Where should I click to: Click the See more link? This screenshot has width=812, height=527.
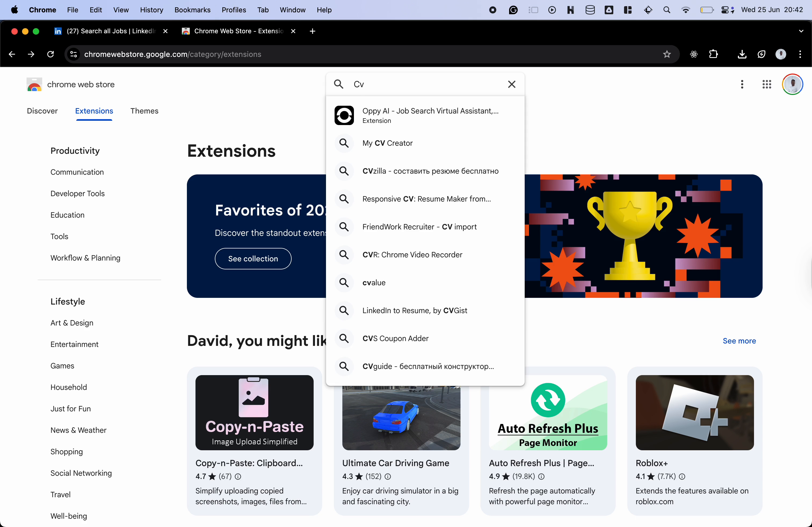739,341
